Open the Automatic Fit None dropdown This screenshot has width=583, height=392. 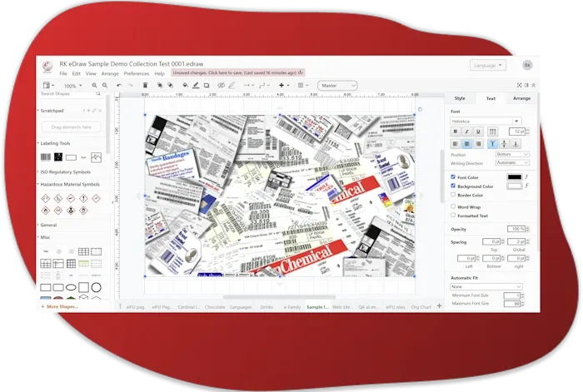tap(486, 286)
